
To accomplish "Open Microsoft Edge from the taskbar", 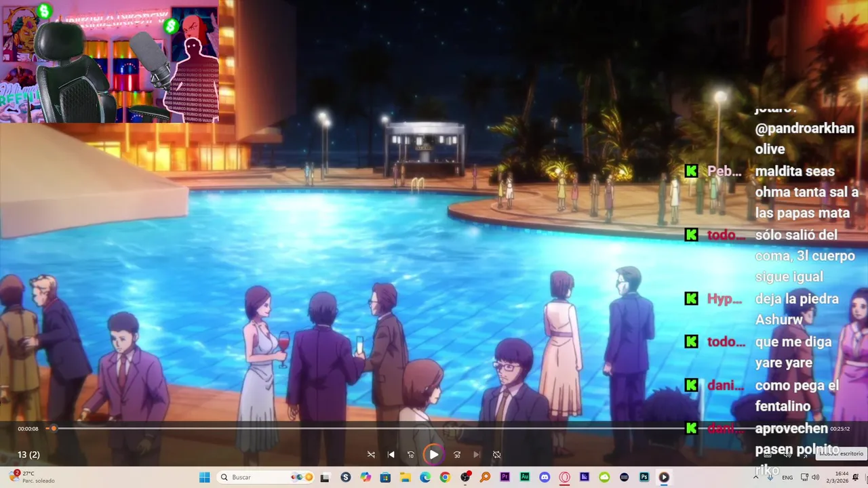I will point(425,477).
